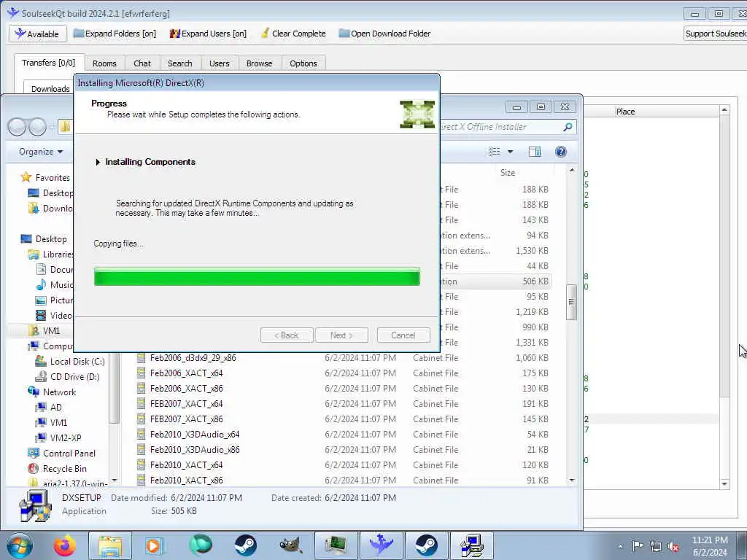Show hidden tray icons arrow
This screenshot has width=747, height=560.
(620, 547)
